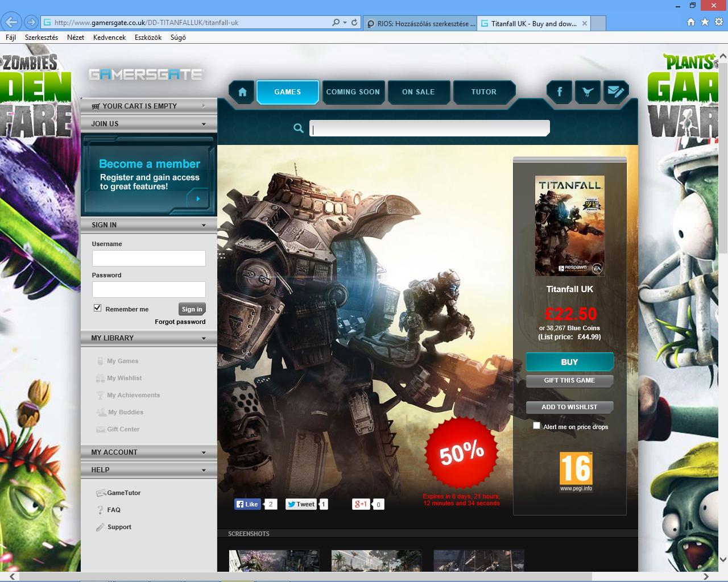Open My Buddies link
This screenshot has width=728, height=582.
(x=126, y=412)
